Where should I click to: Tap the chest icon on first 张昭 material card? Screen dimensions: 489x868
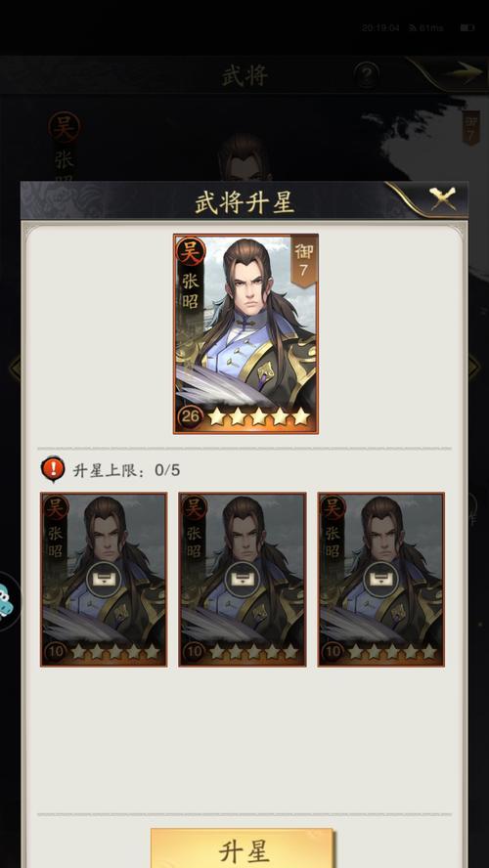(x=104, y=580)
